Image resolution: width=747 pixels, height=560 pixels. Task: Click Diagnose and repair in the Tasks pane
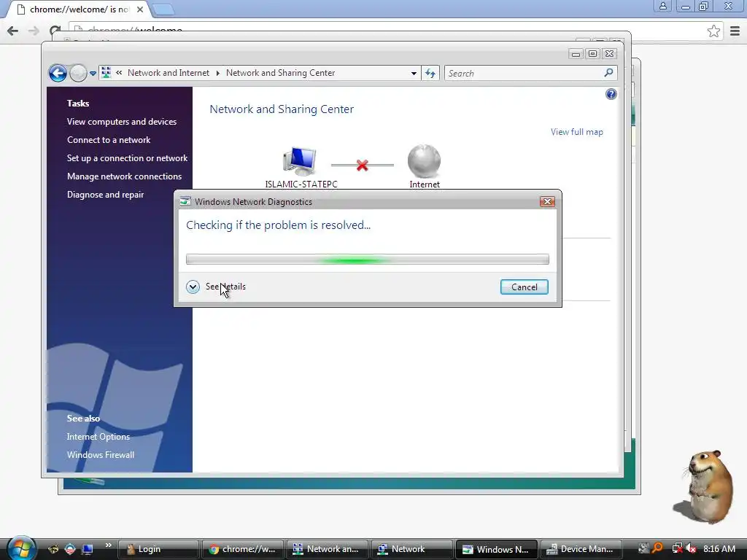click(105, 194)
